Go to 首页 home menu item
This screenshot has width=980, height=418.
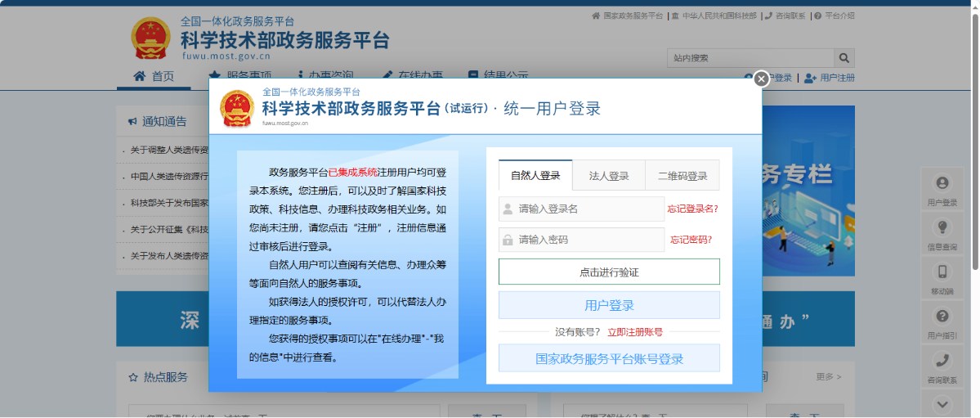click(154, 76)
